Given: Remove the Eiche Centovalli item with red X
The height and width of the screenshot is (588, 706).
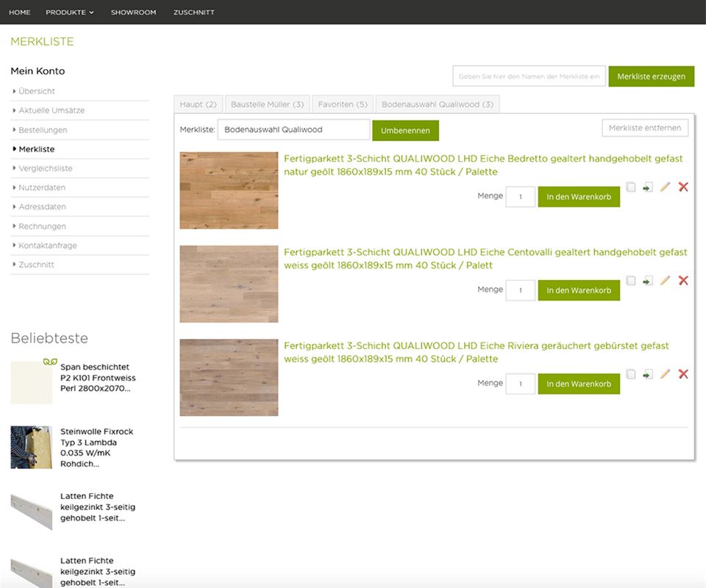Looking at the screenshot, I should pyautogui.click(x=683, y=280).
